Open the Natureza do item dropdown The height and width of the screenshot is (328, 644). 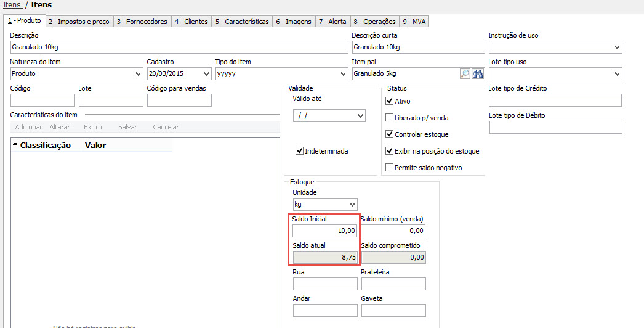pyautogui.click(x=138, y=73)
